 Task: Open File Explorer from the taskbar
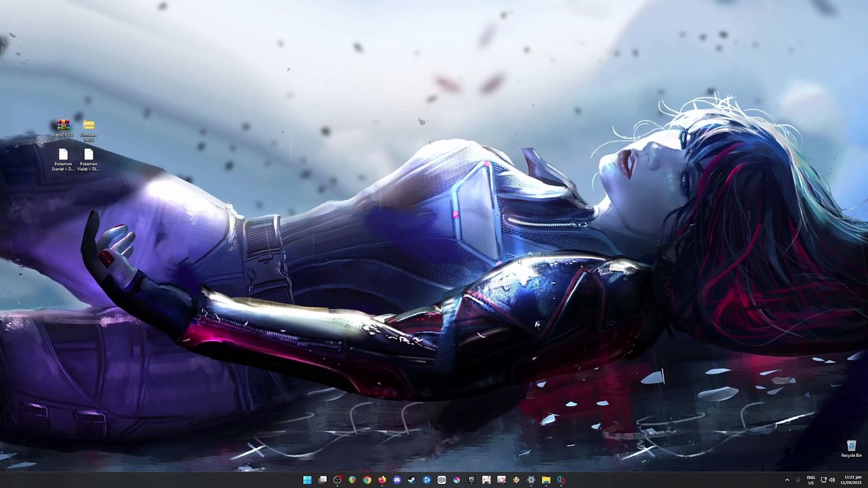pyautogui.click(x=546, y=480)
